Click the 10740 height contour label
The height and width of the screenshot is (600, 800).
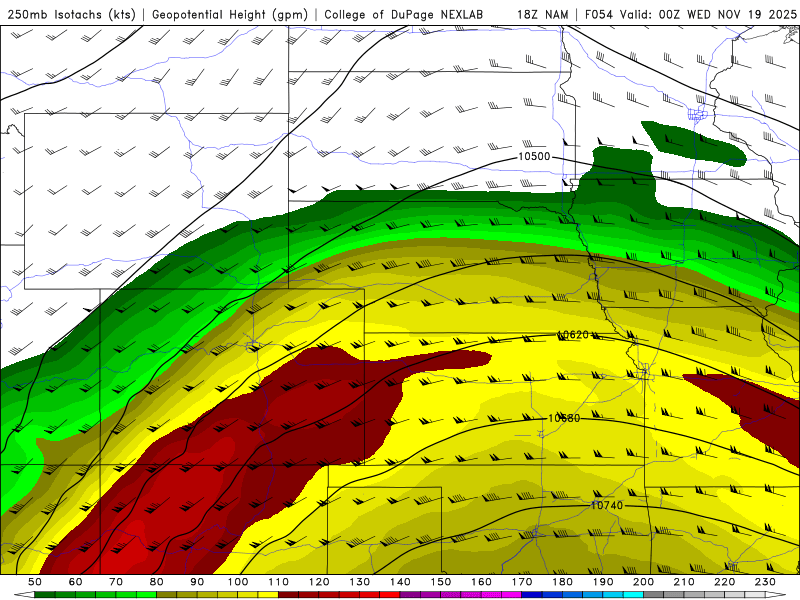pos(607,505)
